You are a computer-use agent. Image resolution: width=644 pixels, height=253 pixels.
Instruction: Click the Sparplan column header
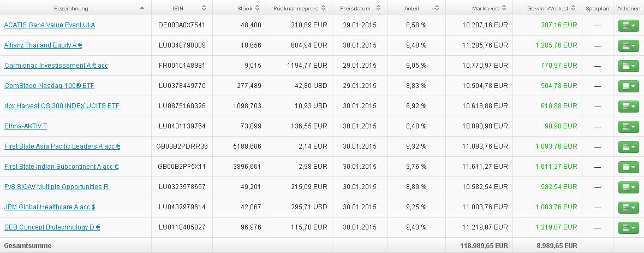[x=597, y=8]
